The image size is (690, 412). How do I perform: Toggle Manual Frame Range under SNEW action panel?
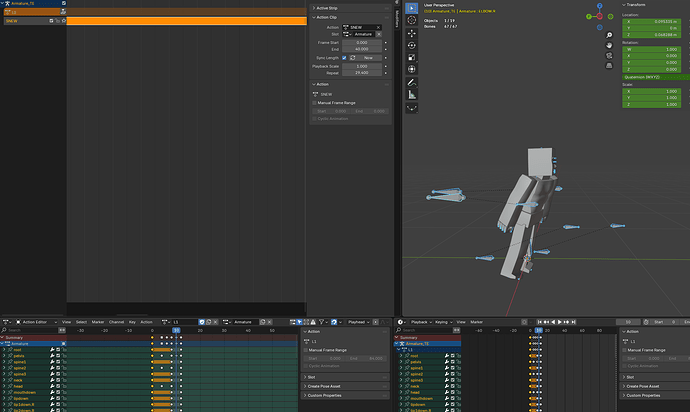(x=314, y=103)
